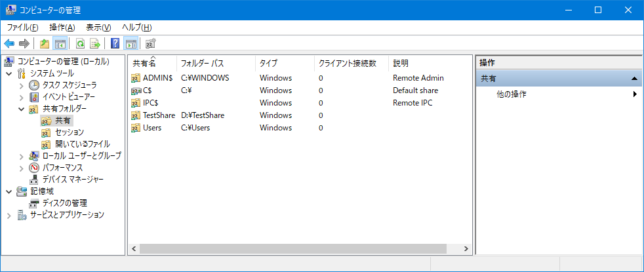644x272 pixels.
Task: Click the horizontal scrollbar right arrow
Action: (x=466, y=249)
